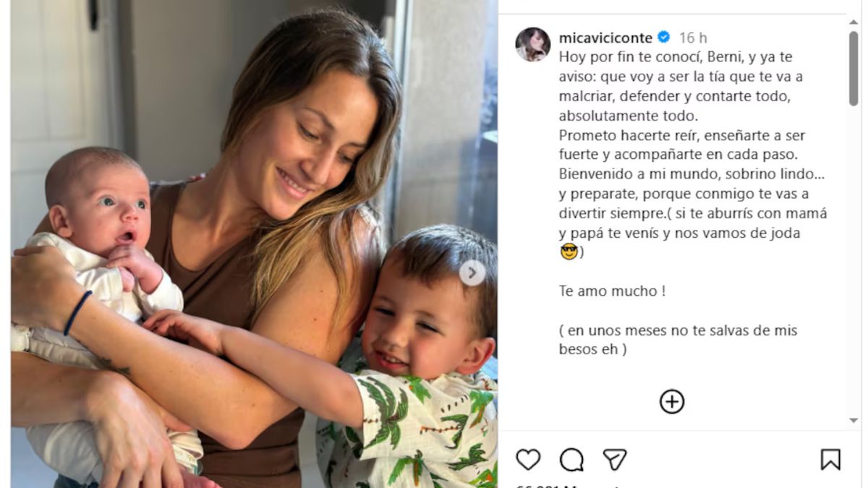Advance to the next photo with arrow
868x488 pixels.
point(472,273)
